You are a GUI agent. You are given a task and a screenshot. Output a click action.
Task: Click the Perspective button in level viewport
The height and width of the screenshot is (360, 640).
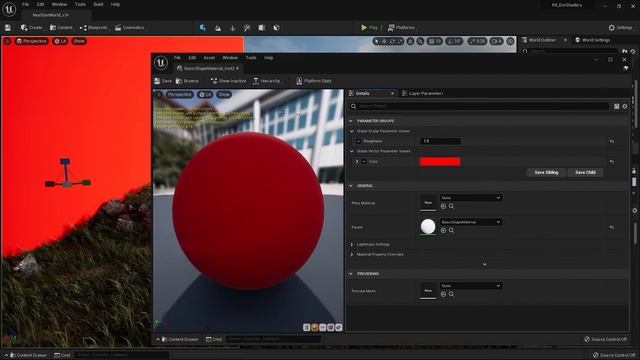point(31,41)
